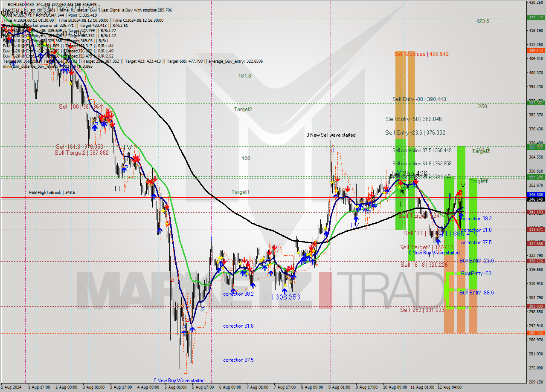Click the green 387.352 price axis tag
The height and width of the screenshot is (392, 546).
click(536, 103)
